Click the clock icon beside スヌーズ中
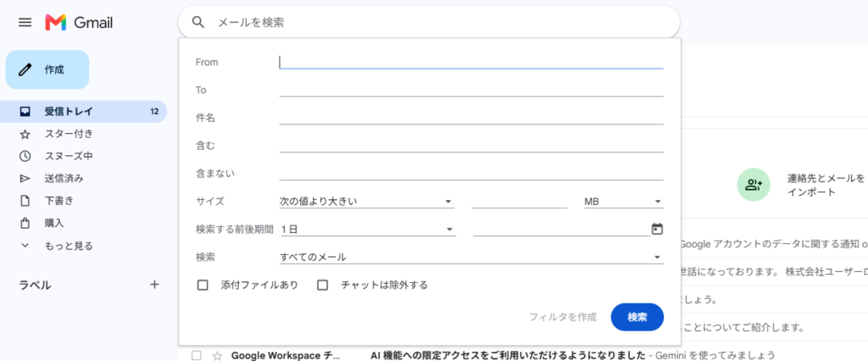The width and height of the screenshot is (868, 361). (25, 156)
